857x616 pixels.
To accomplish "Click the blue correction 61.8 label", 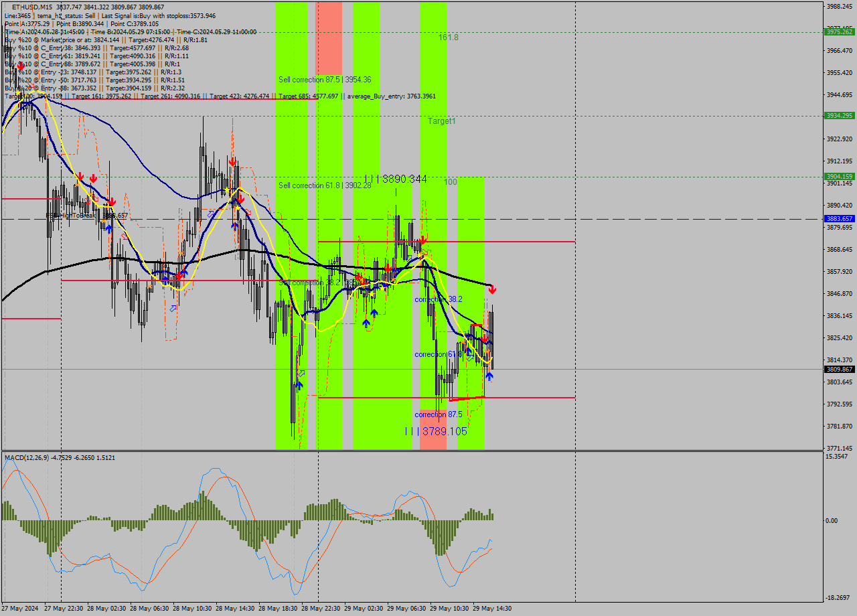I will point(438,354).
